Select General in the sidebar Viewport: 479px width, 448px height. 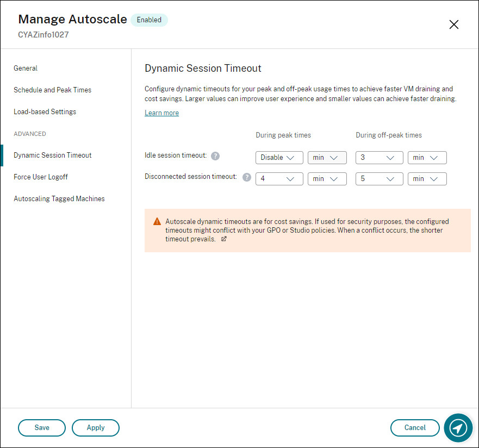(x=26, y=68)
